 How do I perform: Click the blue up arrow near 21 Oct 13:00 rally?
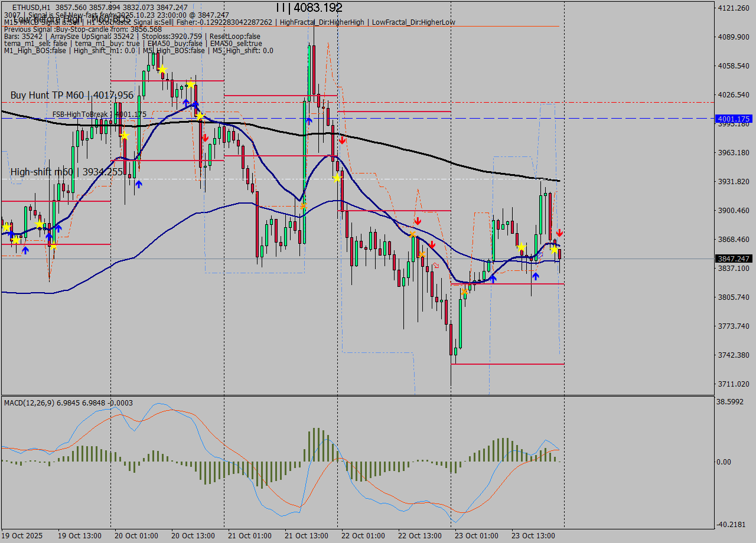tap(308, 120)
